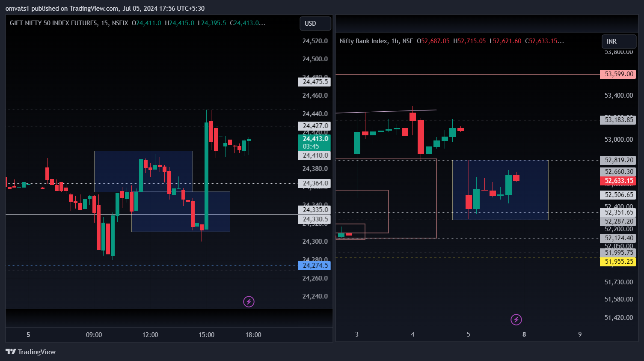644x361 pixels.
Task: Select the 24,427.0 price level label
Action: click(314, 126)
